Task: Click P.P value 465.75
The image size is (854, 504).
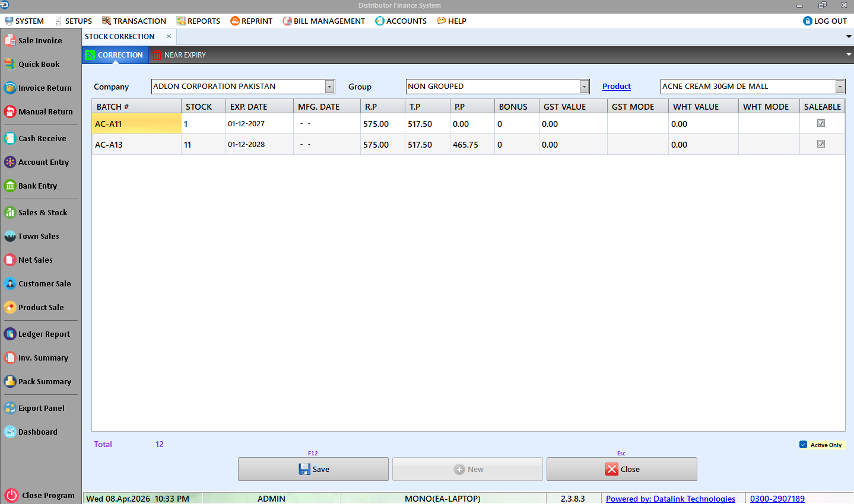Action: tap(472, 145)
